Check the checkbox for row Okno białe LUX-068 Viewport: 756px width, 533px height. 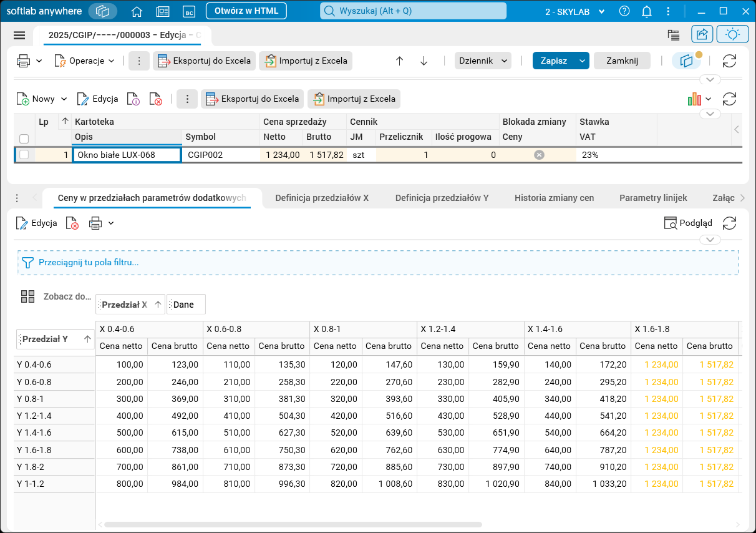click(x=24, y=155)
